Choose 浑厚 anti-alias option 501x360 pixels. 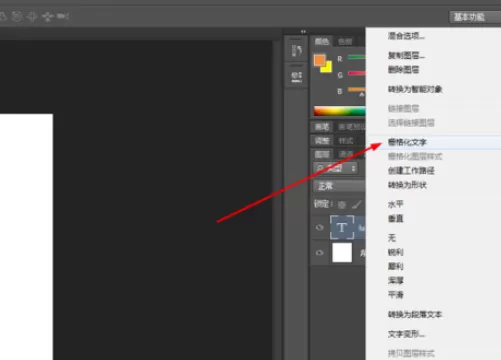(396, 281)
